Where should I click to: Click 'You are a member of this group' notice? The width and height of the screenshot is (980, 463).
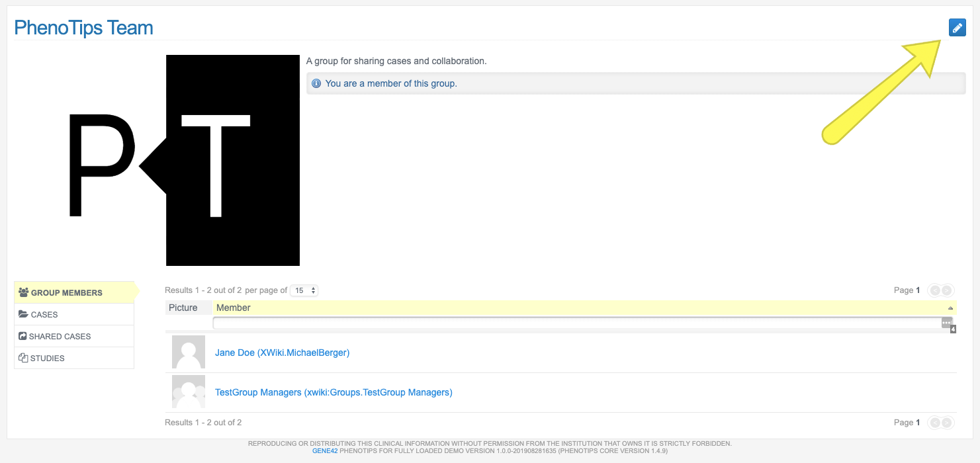pos(636,83)
